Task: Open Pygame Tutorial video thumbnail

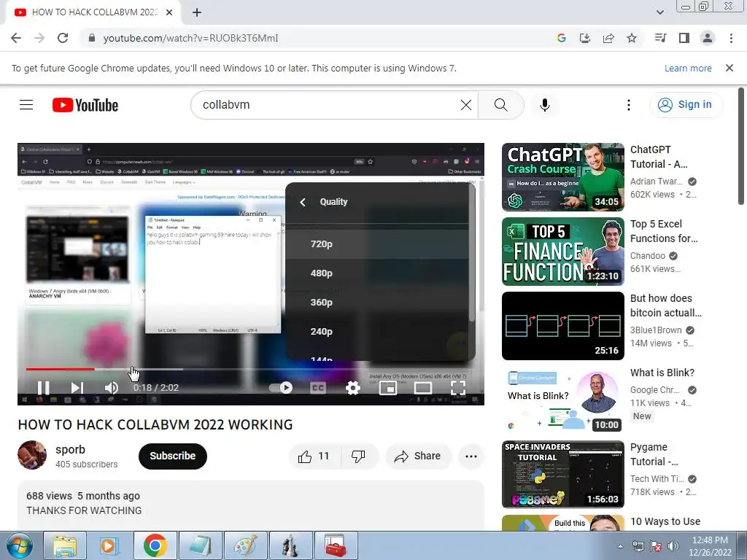Action: 562,474
